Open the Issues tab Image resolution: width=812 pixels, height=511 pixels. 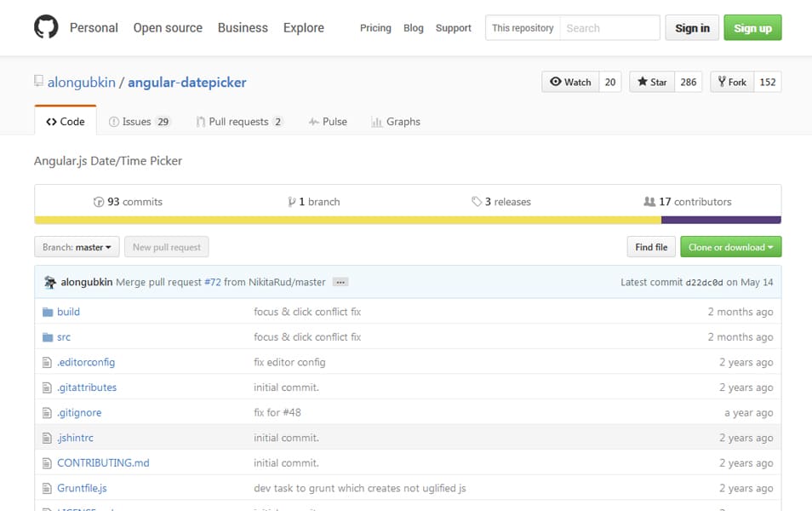[139, 122]
